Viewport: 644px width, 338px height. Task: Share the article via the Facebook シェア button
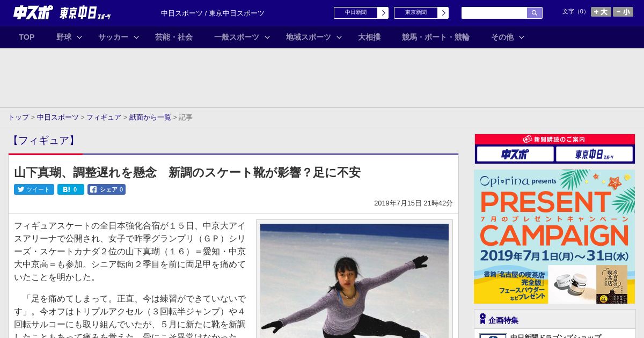106,189
